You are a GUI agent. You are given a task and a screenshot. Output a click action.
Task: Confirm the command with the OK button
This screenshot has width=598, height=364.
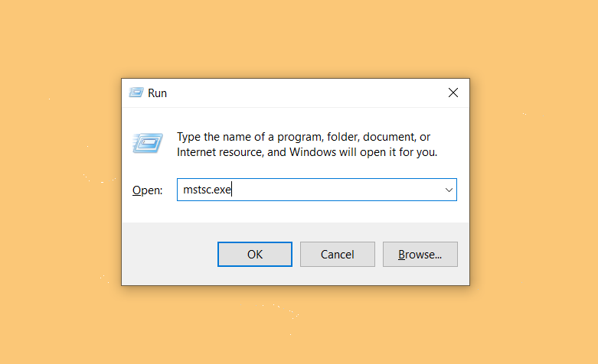[x=255, y=255]
